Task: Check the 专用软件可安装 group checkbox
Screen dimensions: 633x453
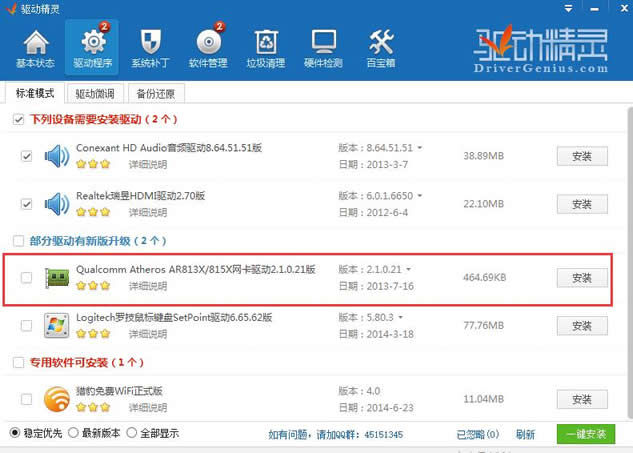Action: click(x=18, y=363)
